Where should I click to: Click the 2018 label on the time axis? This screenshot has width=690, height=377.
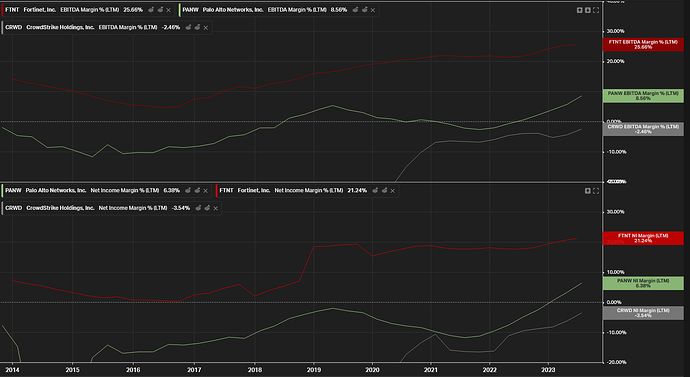254,370
